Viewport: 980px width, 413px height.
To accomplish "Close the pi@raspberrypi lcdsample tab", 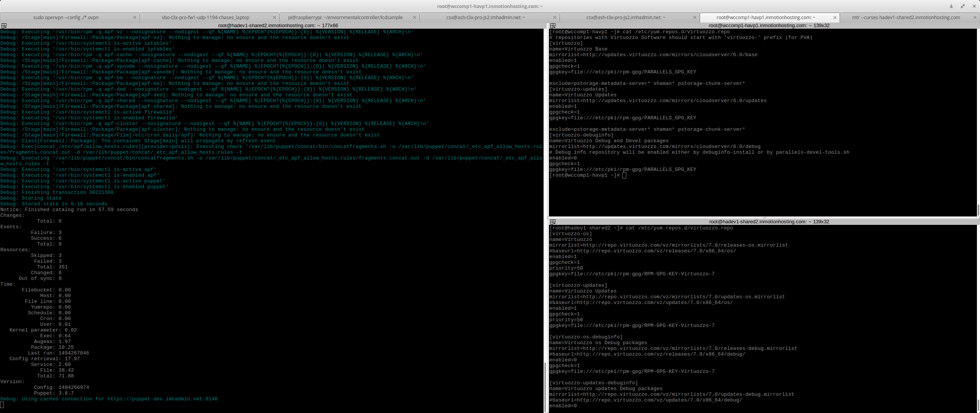I will coord(415,18).
